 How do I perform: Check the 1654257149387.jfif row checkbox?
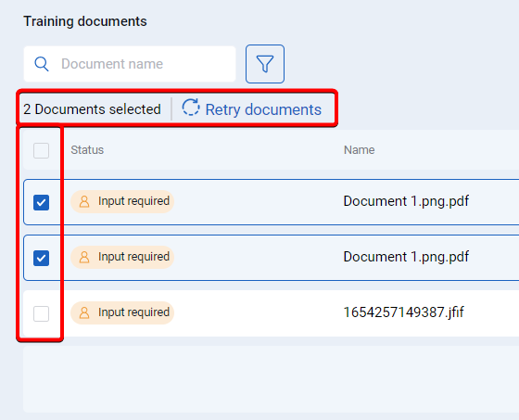(x=42, y=313)
